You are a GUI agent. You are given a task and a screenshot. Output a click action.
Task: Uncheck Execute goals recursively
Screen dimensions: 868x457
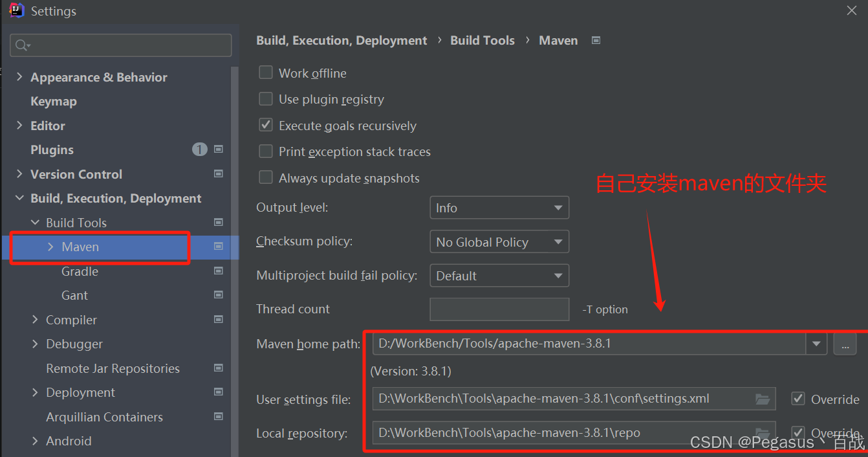click(x=265, y=125)
